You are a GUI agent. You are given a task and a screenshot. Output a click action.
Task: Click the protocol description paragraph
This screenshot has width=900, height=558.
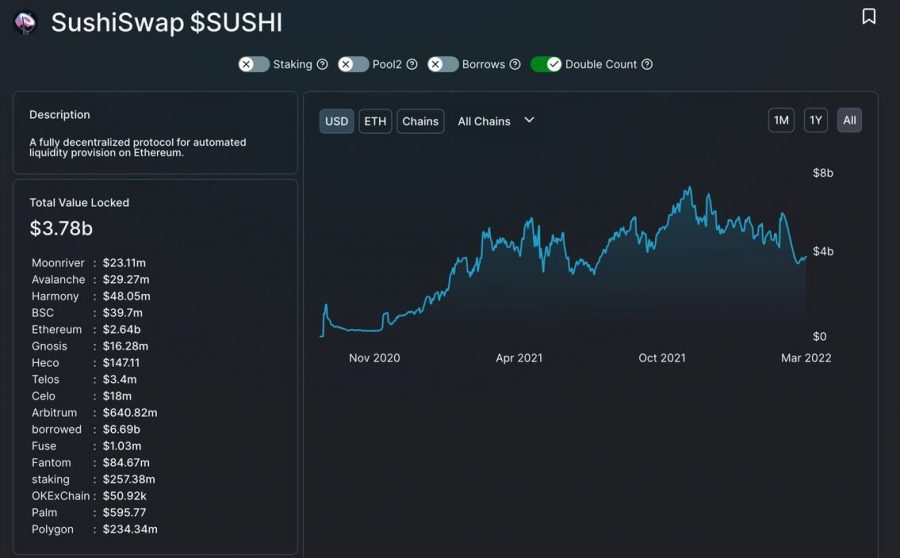click(x=138, y=147)
